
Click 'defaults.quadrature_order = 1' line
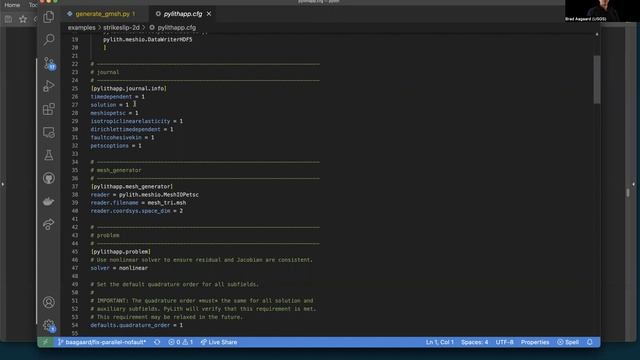point(137,325)
